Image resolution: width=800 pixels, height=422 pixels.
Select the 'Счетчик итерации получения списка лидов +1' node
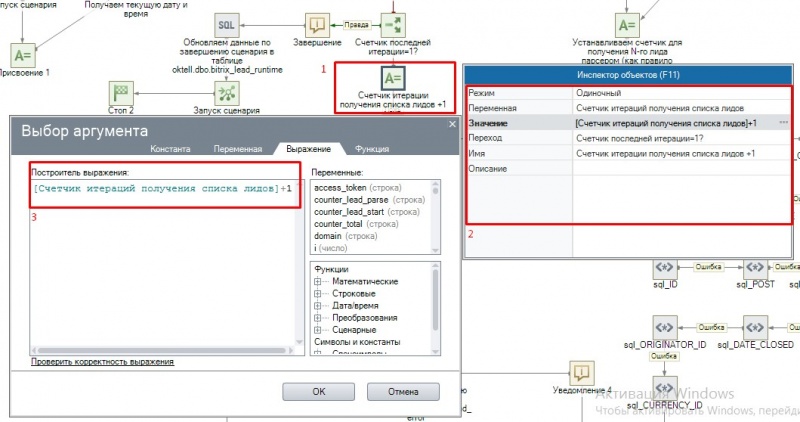(393, 78)
